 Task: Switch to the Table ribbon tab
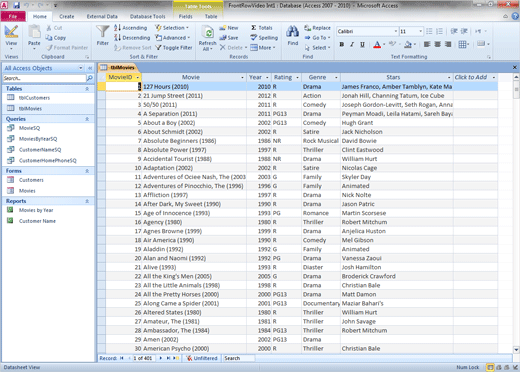click(211, 16)
